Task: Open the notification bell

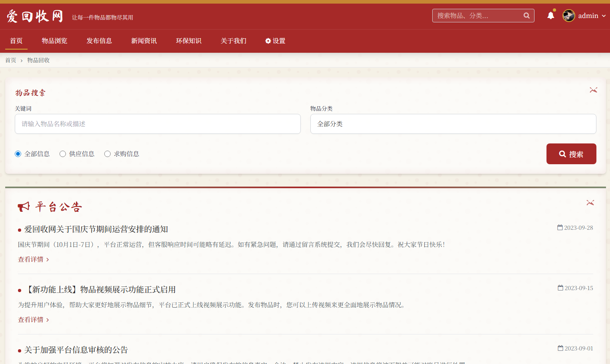Action: 551,16
